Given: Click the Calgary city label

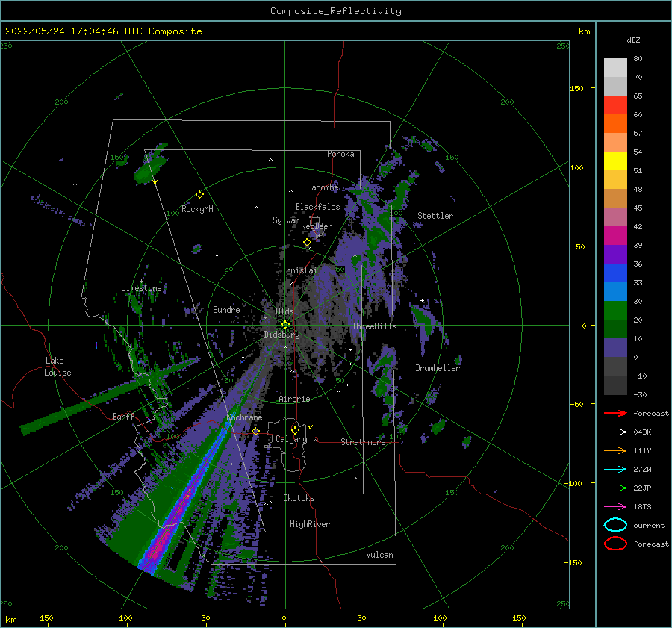Looking at the screenshot, I should click(x=291, y=439).
